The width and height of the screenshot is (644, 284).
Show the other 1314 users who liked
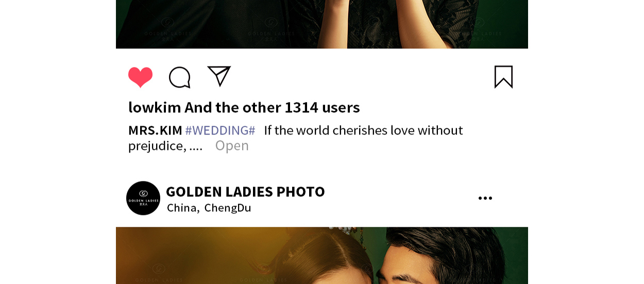[x=272, y=107]
